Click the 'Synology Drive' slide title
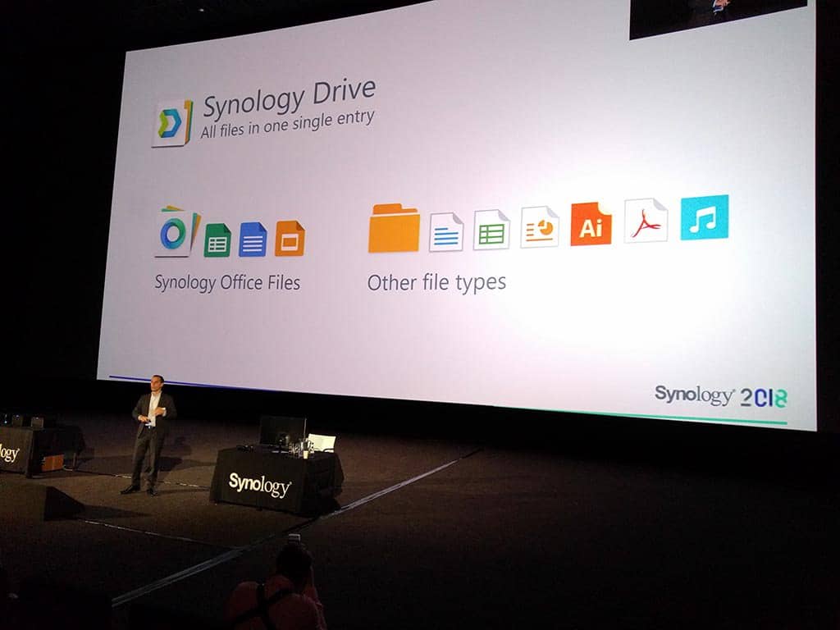The height and width of the screenshot is (630, 840). (x=290, y=98)
